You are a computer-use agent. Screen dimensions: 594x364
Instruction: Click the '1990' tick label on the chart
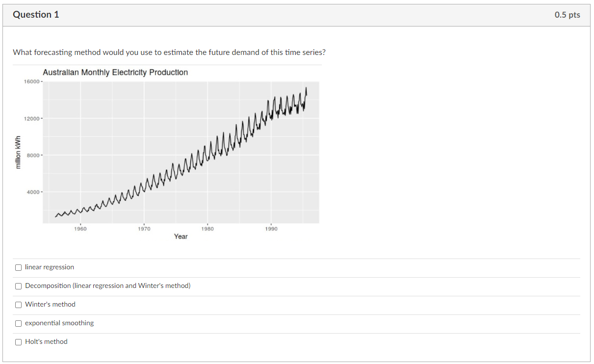click(x=271, y=228)
